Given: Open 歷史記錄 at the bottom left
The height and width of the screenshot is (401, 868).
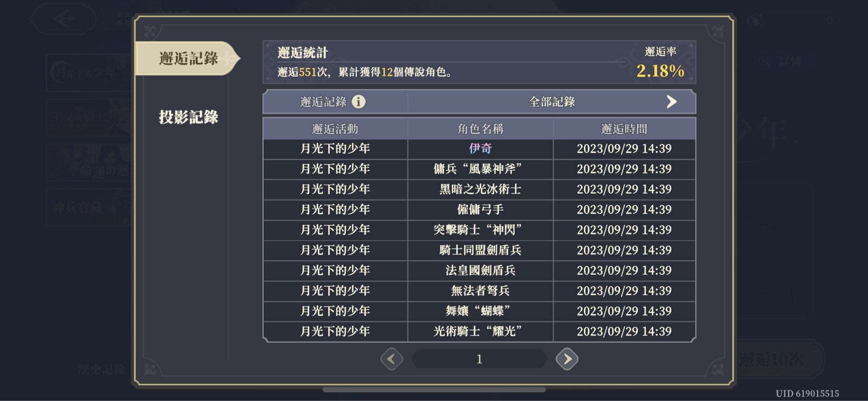Looking at the screenshot, I should [x=102, y=369].
